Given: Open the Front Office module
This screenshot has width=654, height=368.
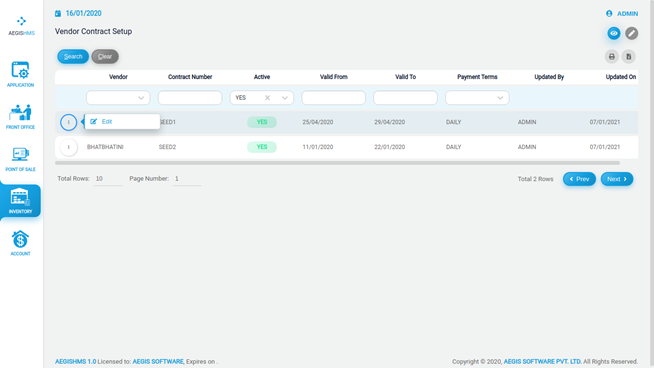Looking at the screenshot, I should pos(20,116).
